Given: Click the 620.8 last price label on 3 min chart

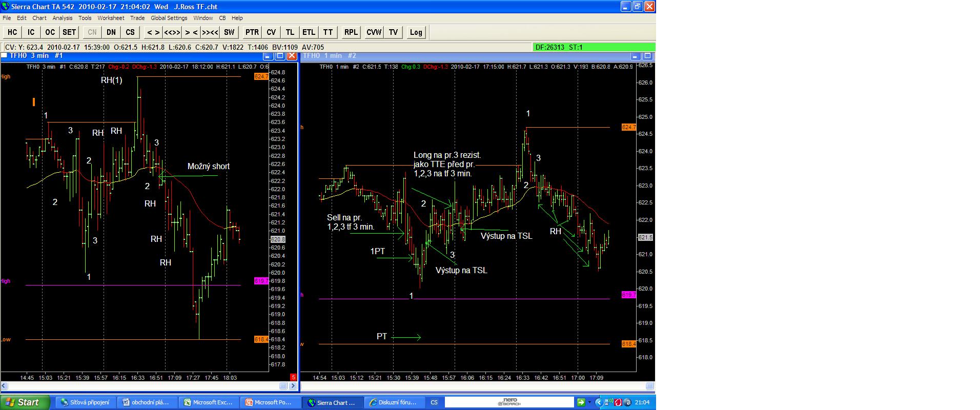Looking at the screenshot, I should pyautogui.click(x=277, y=239).
